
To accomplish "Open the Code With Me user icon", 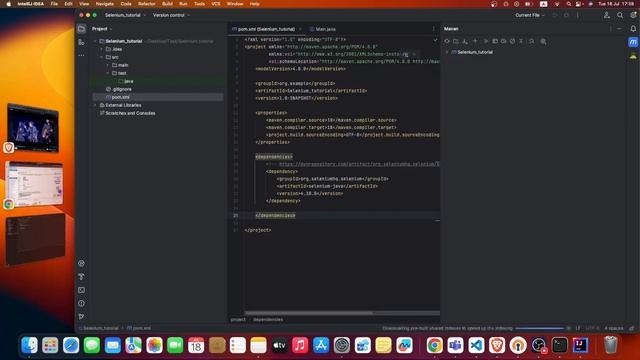I will [x=607, y=15].
